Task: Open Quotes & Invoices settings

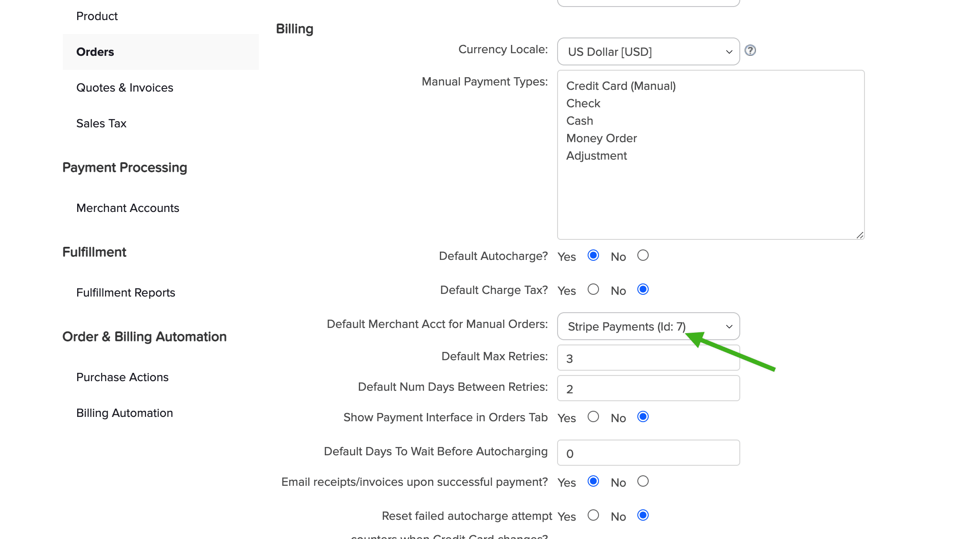Action: click(x=125, y=88)
